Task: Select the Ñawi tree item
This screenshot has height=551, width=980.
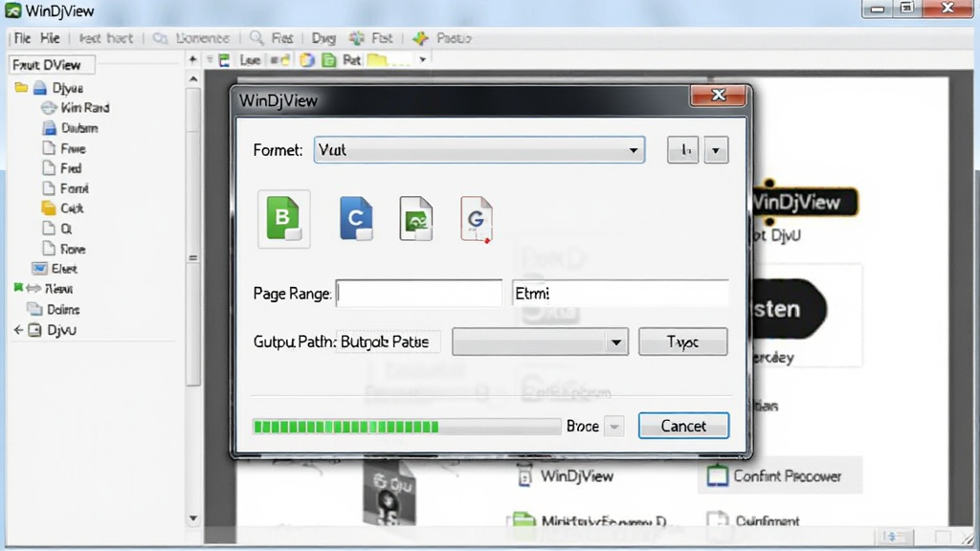Action: coord(58,289)
